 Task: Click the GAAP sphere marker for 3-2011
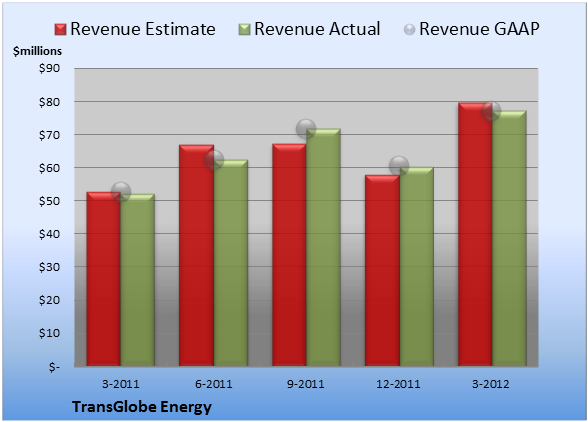tap(121, 192)
